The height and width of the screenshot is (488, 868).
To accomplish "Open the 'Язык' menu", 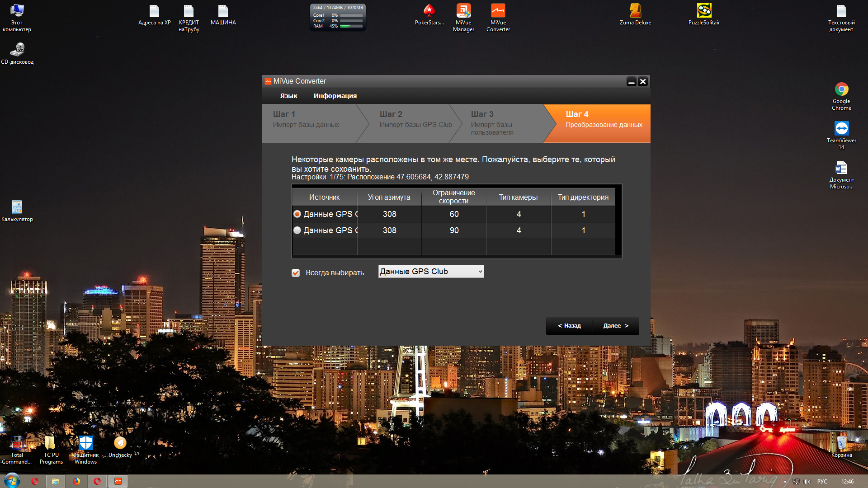I will 288,96.
